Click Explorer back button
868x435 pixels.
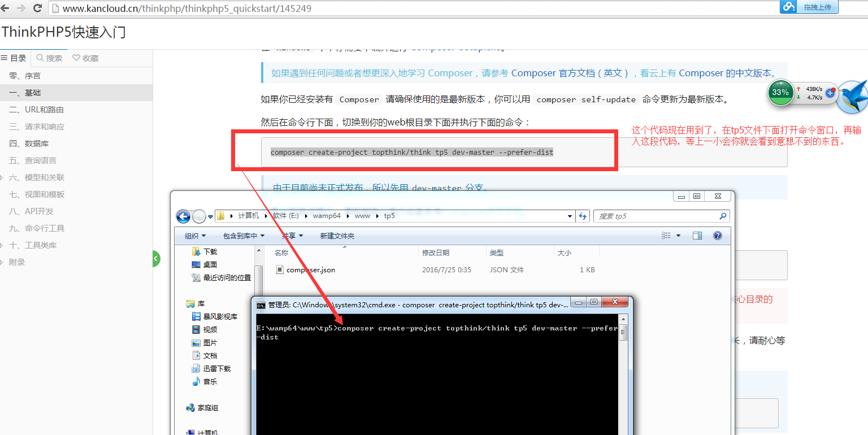coord(183,216)
